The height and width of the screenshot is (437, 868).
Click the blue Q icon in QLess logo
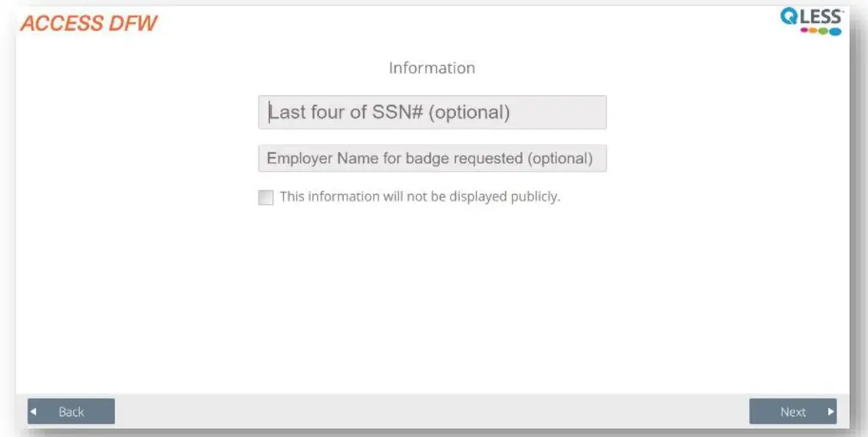pos(789,17)
